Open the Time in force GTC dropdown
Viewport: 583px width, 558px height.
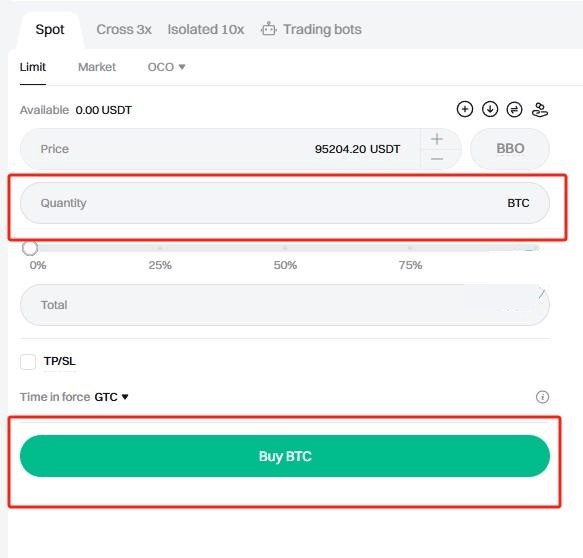pyautogui.click(x=111, y=397)
